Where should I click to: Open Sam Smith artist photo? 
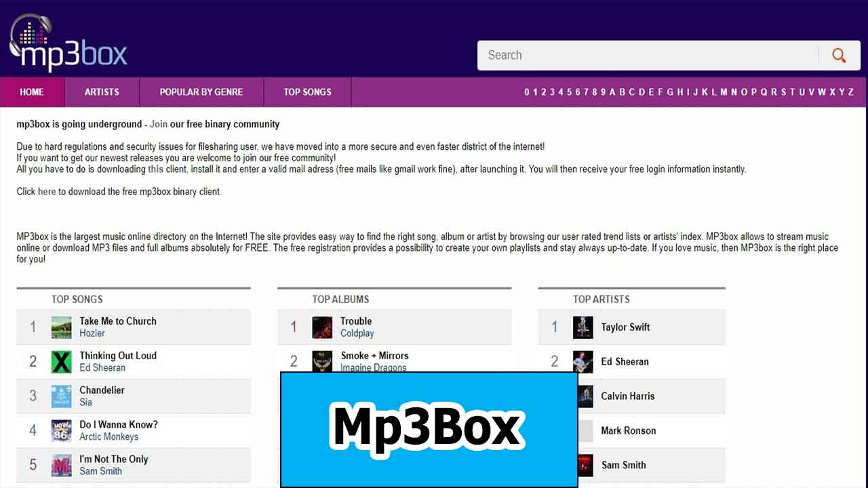[x=586, y=466]
